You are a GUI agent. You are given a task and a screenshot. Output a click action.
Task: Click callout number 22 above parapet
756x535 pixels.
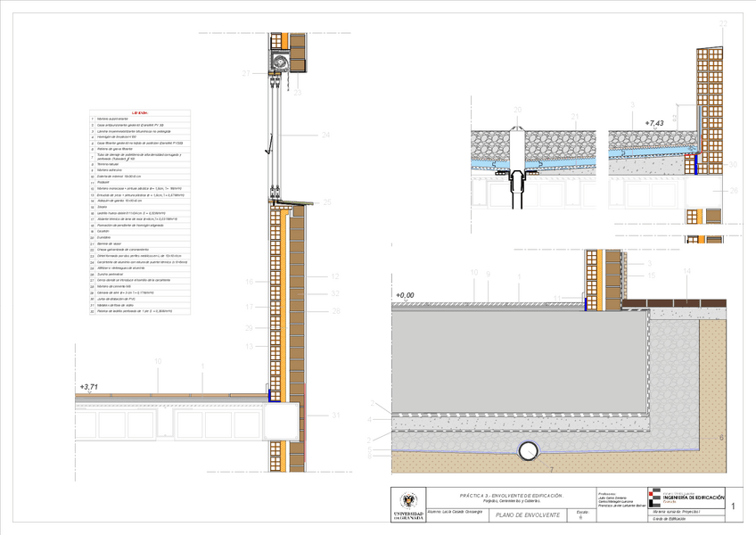[x=723, y=24]
